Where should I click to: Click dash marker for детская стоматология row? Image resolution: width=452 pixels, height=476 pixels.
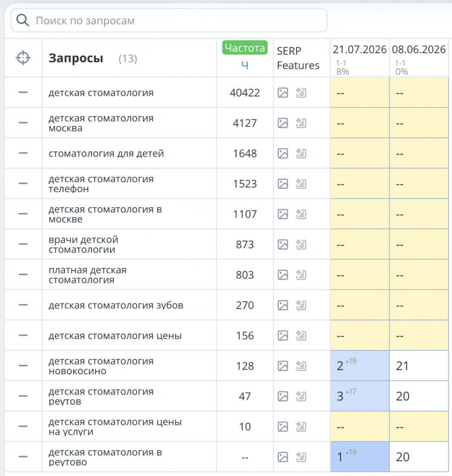(23, 93)
